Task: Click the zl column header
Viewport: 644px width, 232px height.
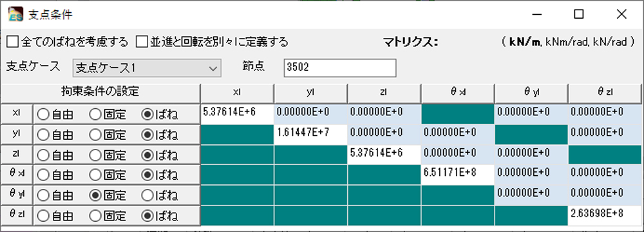Action: pos(384,93)
